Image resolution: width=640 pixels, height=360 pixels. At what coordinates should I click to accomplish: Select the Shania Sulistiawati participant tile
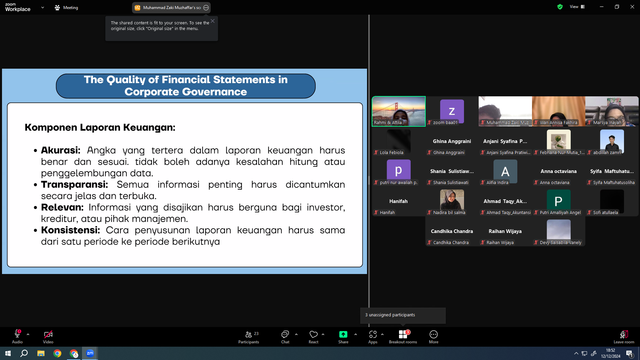click(x=452, y=171)
